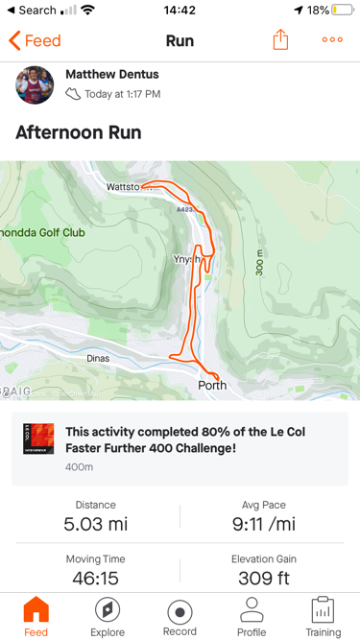Tap the Elevation Gain 309 ft stat
The width and height of the screenshot is (360, 640).
click(264, 571)
